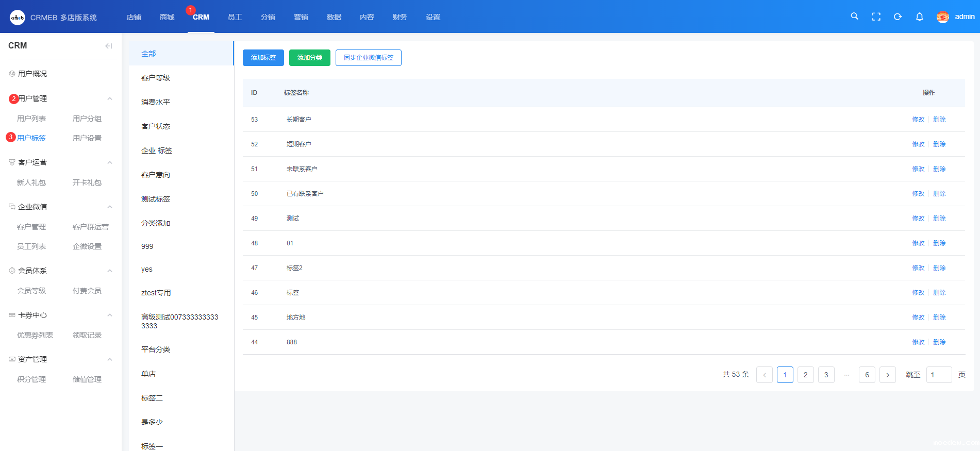Toggle fullscreen mode icon

click(876, 16)
